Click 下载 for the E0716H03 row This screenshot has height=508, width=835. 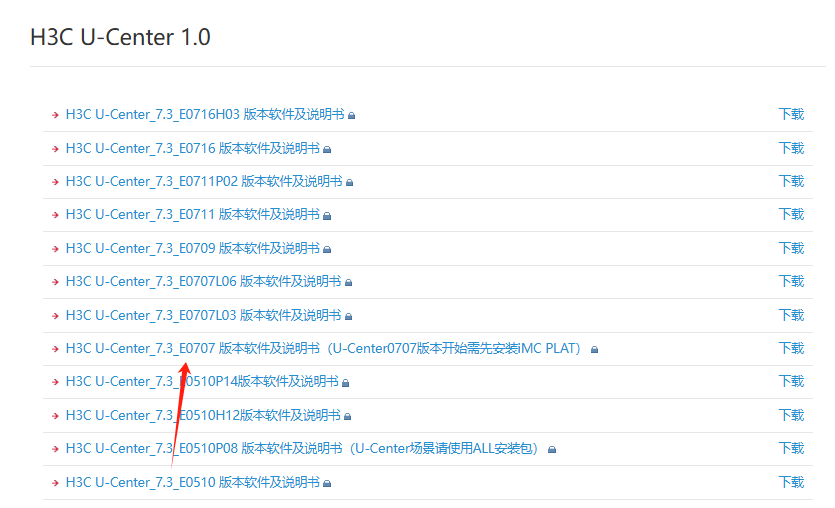(x=791, y=114)
